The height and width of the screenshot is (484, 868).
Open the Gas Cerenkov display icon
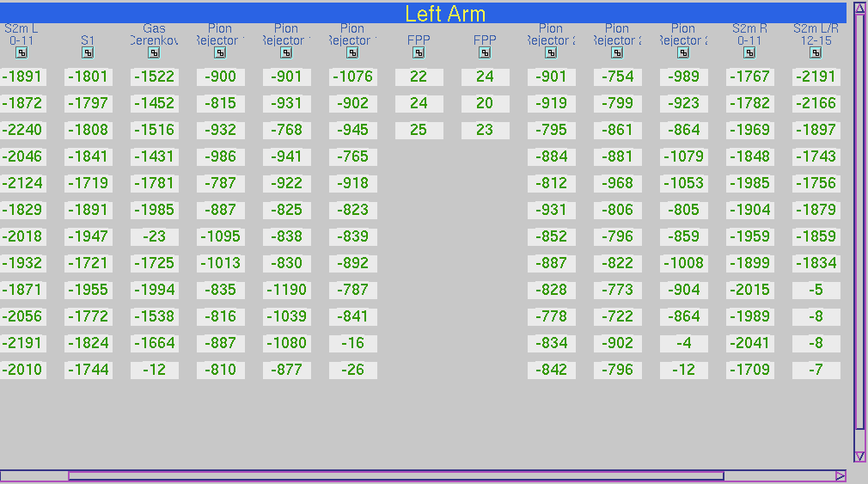[x=154, y=53]
